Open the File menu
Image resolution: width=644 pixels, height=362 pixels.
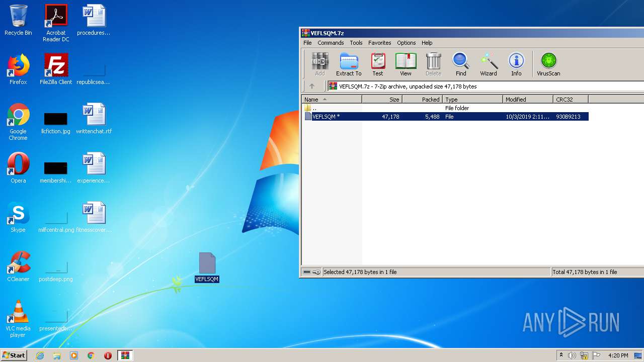coord(307,43)
